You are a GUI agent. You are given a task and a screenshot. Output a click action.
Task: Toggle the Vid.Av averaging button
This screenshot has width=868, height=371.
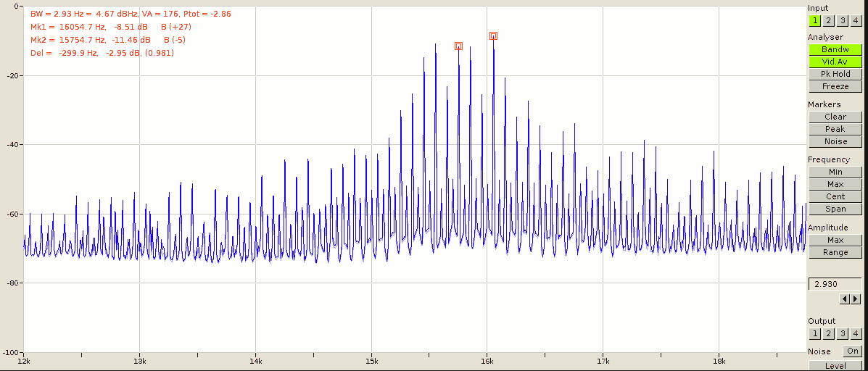pyautogui.click(x=835, y=62)
